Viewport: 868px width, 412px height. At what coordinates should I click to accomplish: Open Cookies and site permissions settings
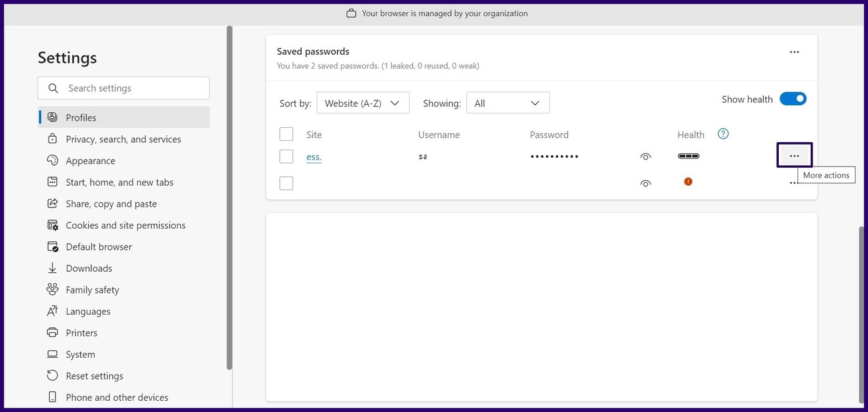pos(123,225)
